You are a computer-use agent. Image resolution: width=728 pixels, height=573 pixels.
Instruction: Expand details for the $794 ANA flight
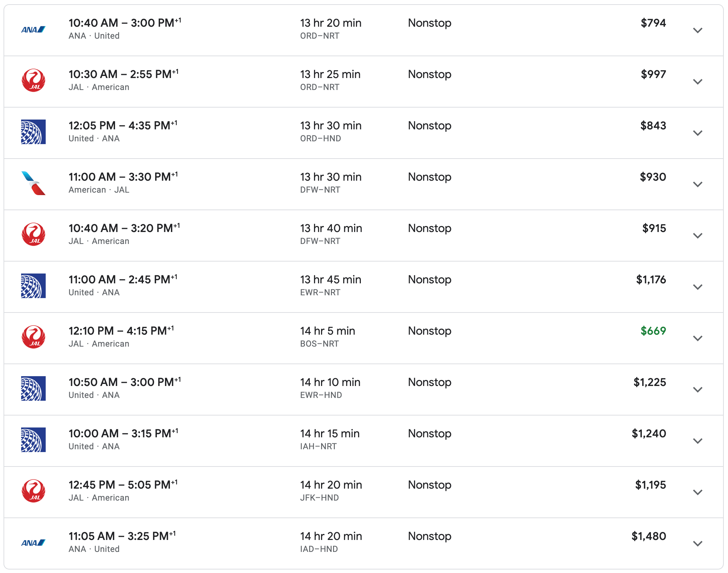pos(697,31)
